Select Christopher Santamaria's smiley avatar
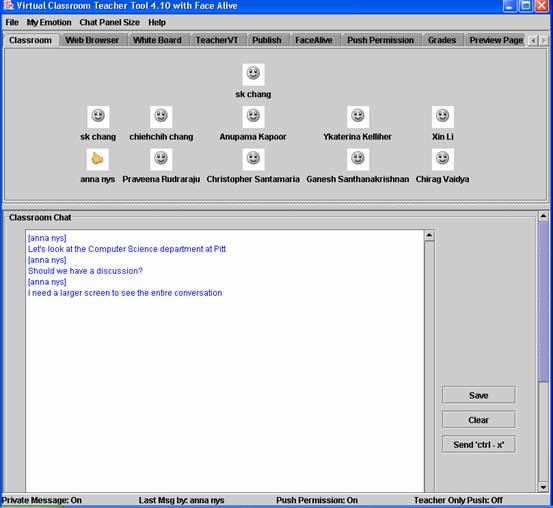Viewport: 553px width, 508px height. 253,159
